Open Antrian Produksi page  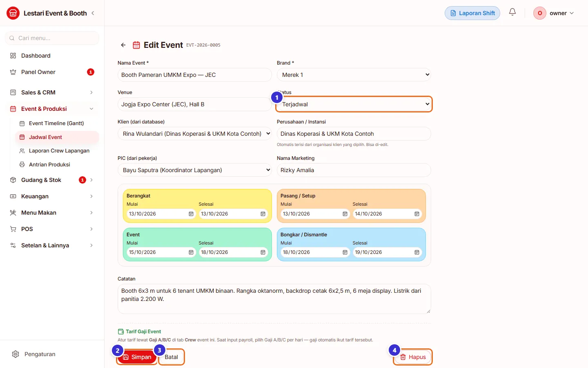pos(57,164)
